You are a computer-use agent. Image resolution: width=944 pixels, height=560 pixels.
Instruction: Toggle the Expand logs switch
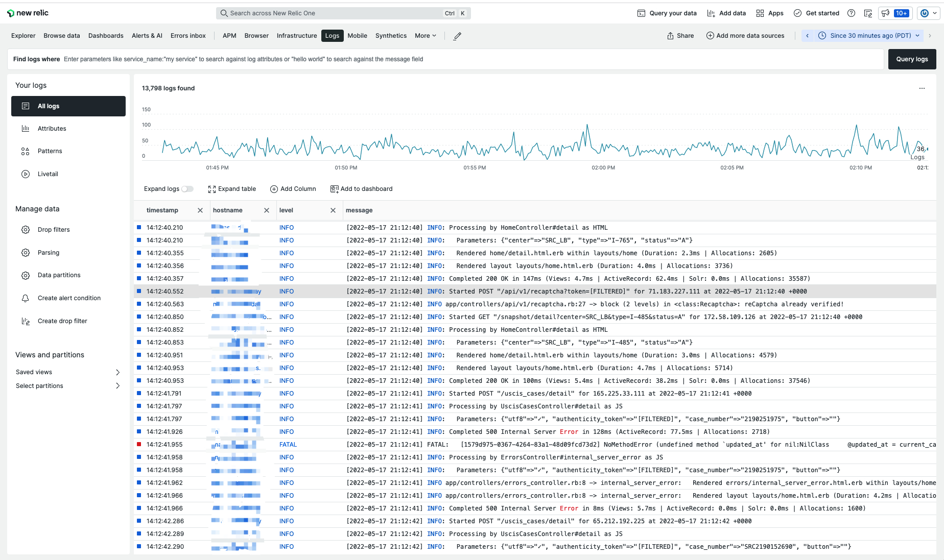187,189
